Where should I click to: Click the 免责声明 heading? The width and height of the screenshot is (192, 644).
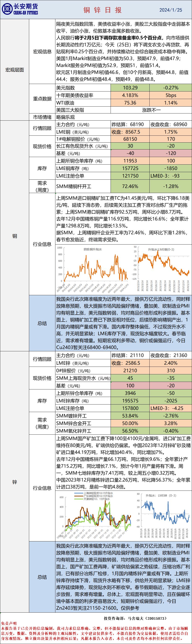coord(9,623)
